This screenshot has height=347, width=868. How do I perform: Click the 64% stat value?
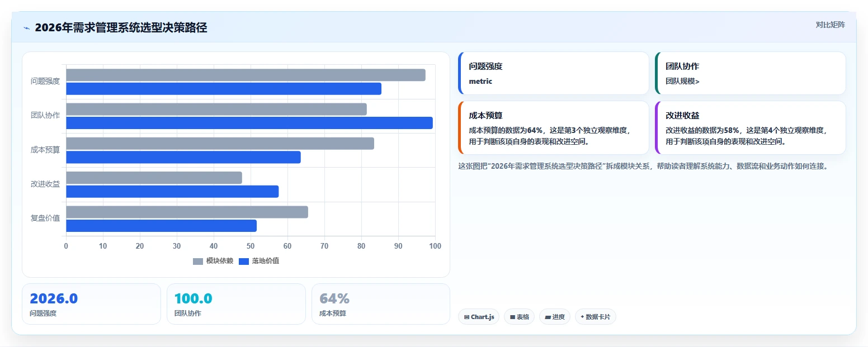point(334,299)
